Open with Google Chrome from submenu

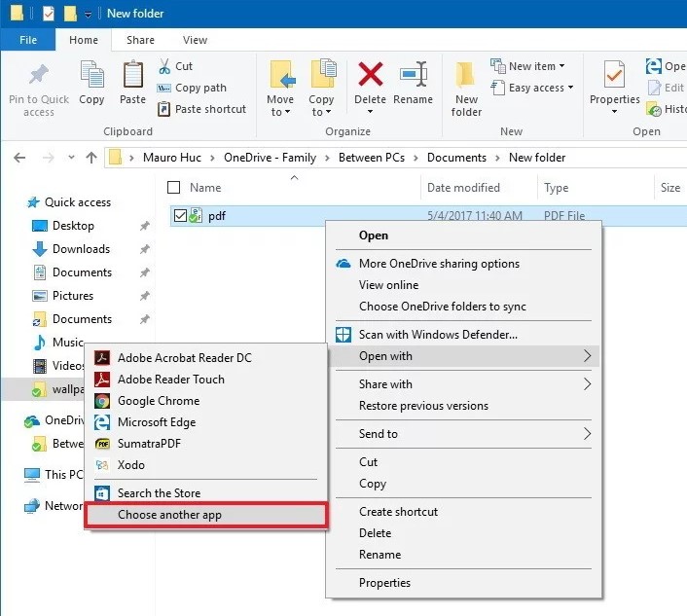pos(158,401)
